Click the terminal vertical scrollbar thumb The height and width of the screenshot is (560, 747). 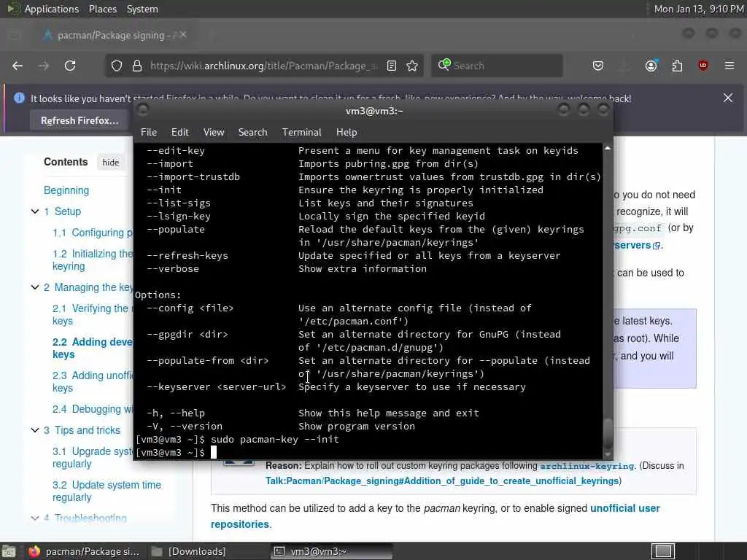pyautogui.click(x=608, y=433)
